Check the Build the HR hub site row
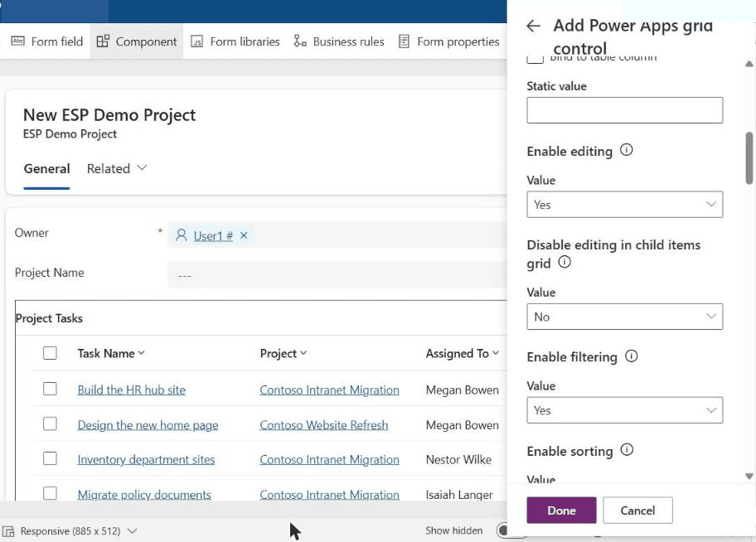The image size is (756, 542). tap(50, 389)
